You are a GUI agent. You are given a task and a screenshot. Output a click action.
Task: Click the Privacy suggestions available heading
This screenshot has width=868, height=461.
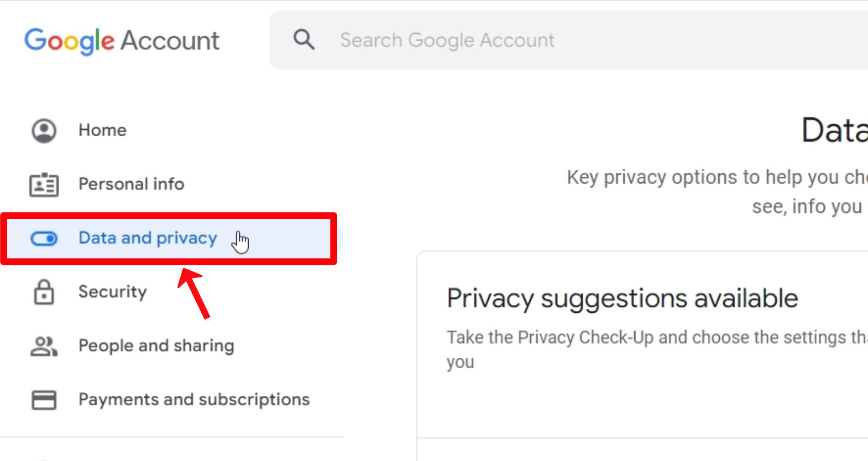coord(623,298)
